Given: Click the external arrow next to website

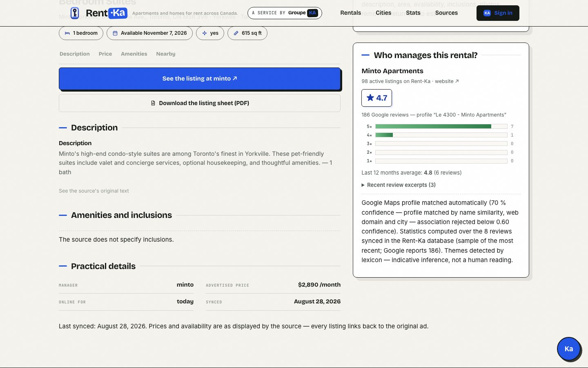Looking at the screenshot, I should click(x=457, y=81).
